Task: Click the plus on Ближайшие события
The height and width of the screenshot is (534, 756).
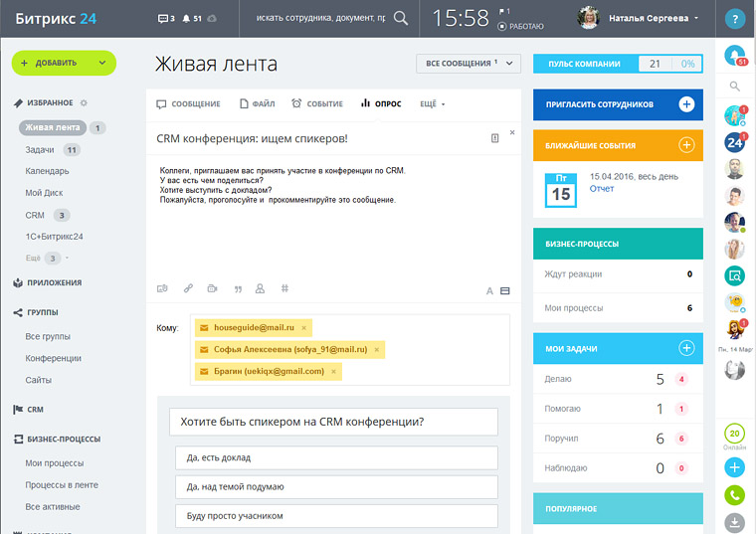Action: click(686, 144)
